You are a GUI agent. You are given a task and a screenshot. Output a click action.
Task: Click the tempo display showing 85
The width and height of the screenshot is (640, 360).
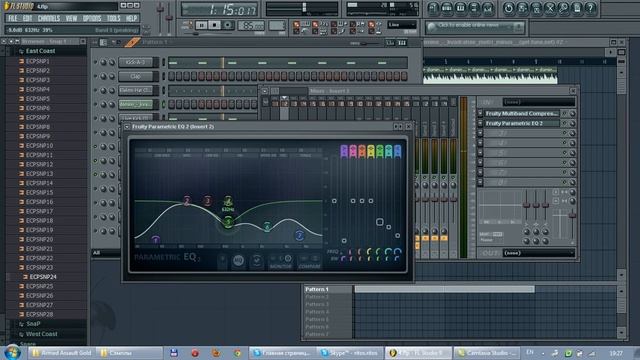pos(251,26)
